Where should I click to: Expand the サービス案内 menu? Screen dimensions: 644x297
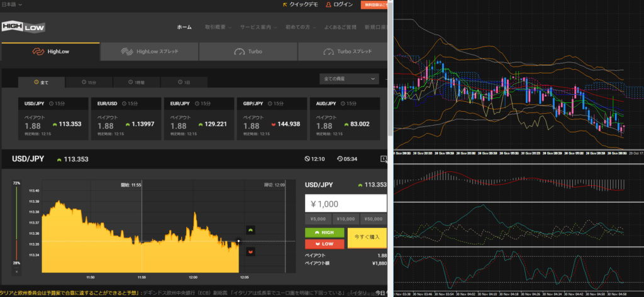[x=258, y=27]
